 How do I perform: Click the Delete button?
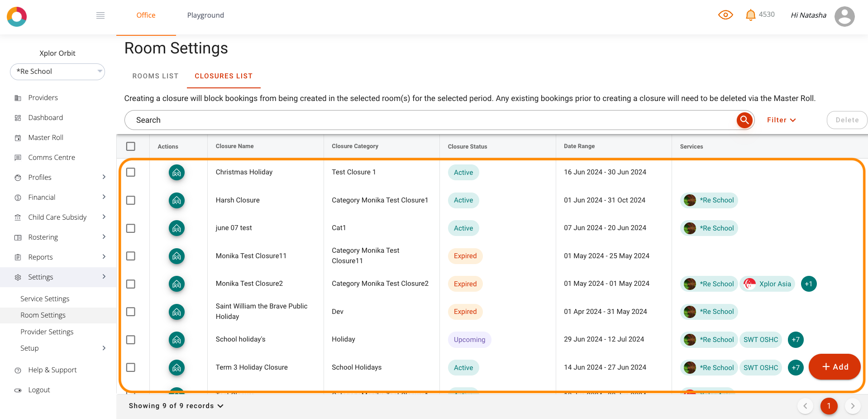(x=847, y=120)
